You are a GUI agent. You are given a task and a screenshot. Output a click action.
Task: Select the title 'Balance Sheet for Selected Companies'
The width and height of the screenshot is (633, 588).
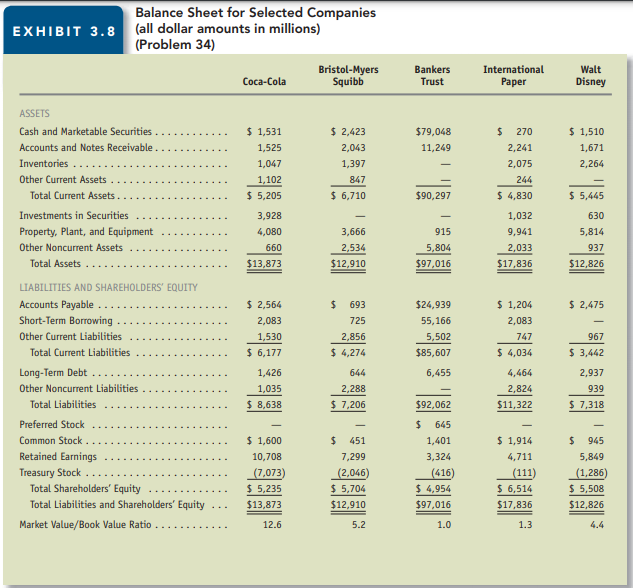tap(255, 13)
